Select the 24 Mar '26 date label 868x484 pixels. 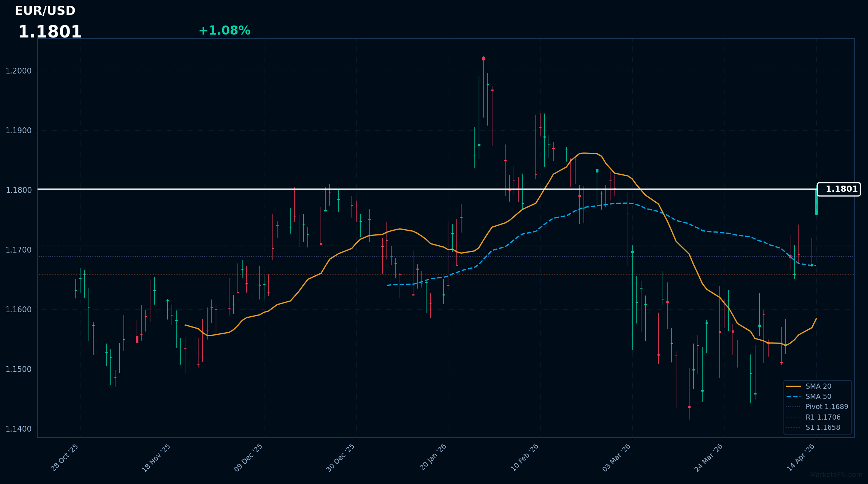[x=709, y=458]
